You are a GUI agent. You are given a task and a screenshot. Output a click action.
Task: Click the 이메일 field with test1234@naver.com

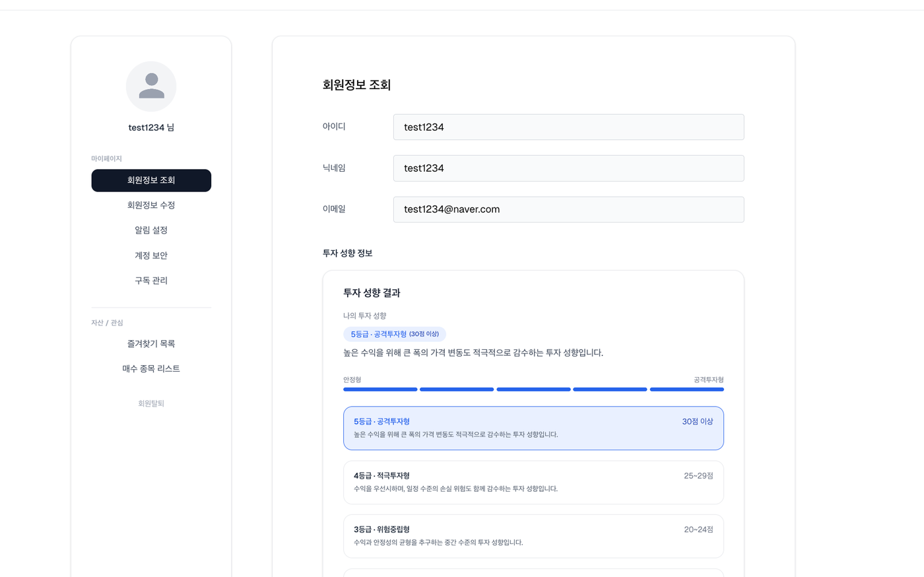568,209
